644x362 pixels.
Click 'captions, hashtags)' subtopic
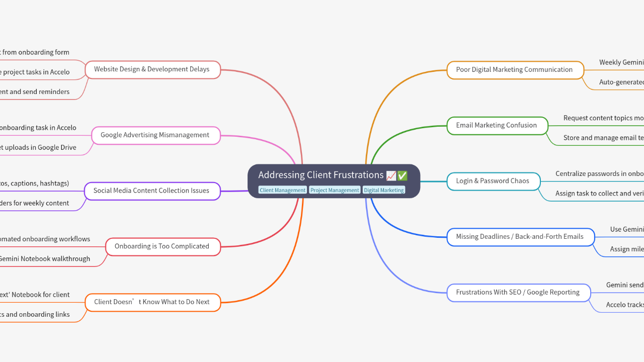click(35, 184)
